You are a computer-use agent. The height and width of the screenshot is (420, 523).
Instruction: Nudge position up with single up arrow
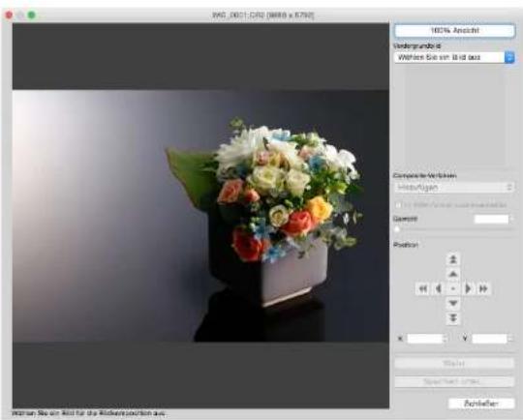(x=453, y=274)
